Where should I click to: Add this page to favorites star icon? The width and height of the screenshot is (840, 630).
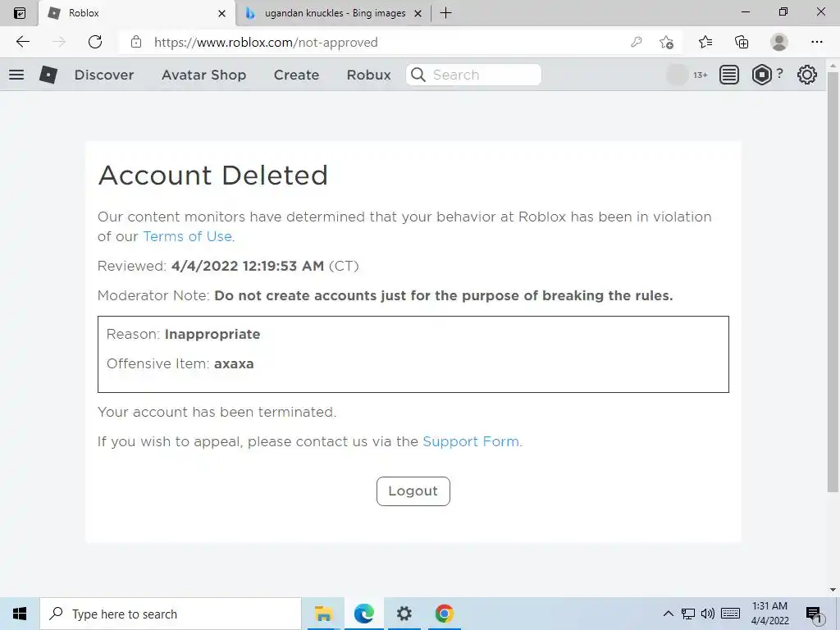pos(666,42)
